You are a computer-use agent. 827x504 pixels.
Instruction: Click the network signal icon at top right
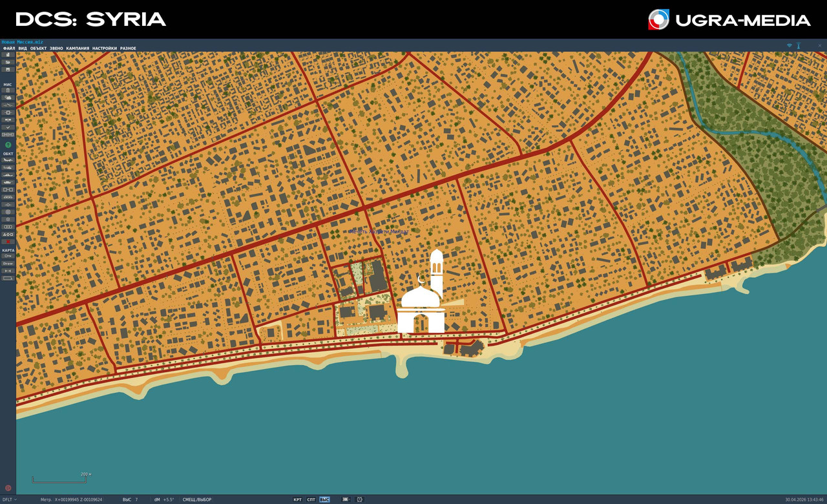[789, 45]
